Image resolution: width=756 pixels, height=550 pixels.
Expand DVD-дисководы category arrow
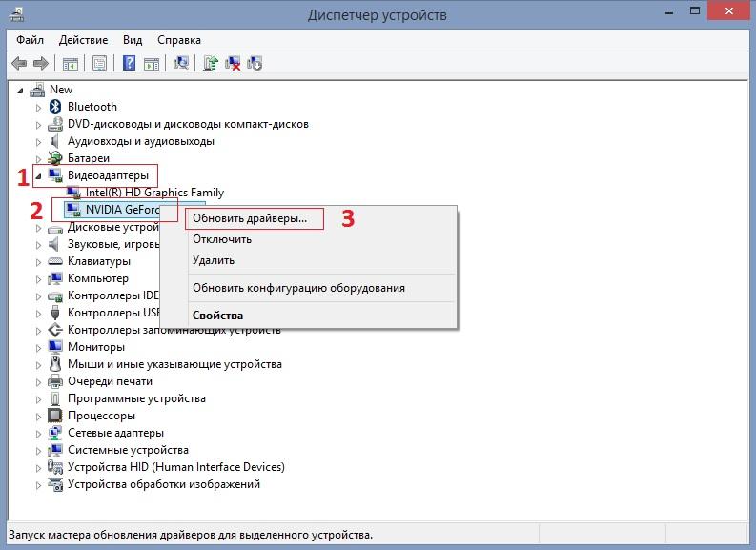38,125
